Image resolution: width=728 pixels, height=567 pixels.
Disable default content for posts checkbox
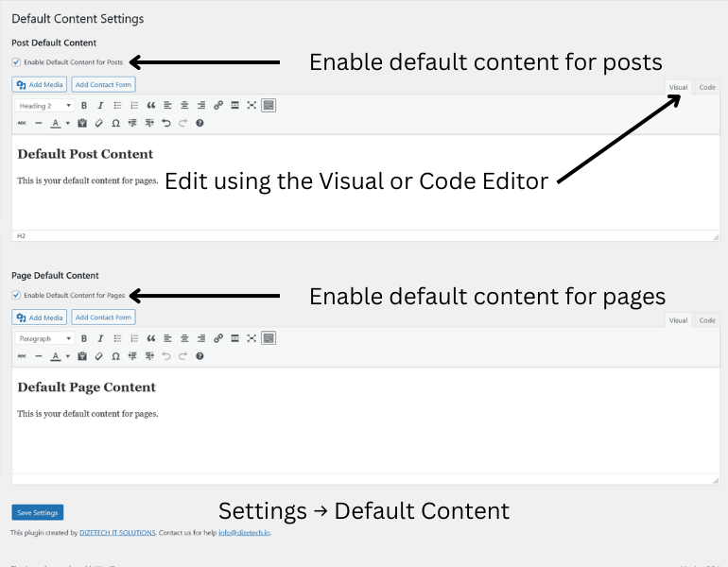[x=17, y=62]
